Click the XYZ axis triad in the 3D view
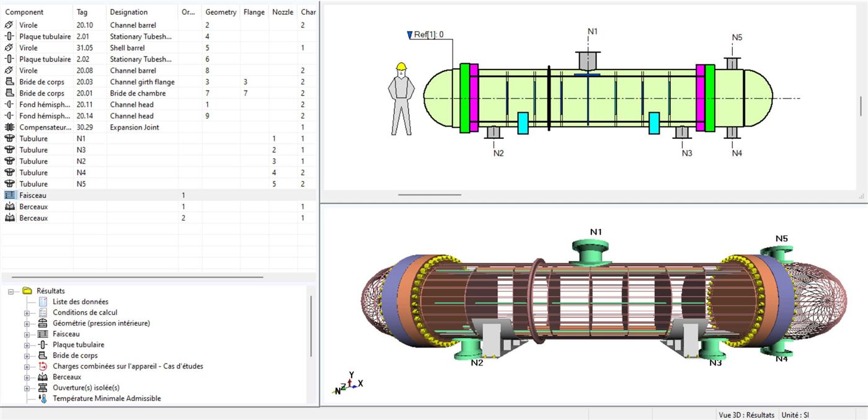 click(348, 383)
